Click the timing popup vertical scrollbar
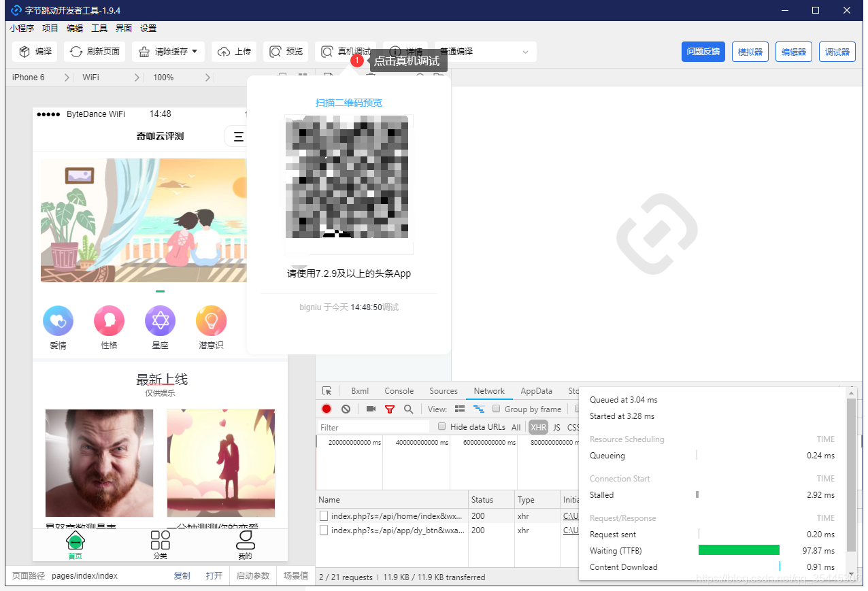868x591 pixels. click(x=851, y=475)
